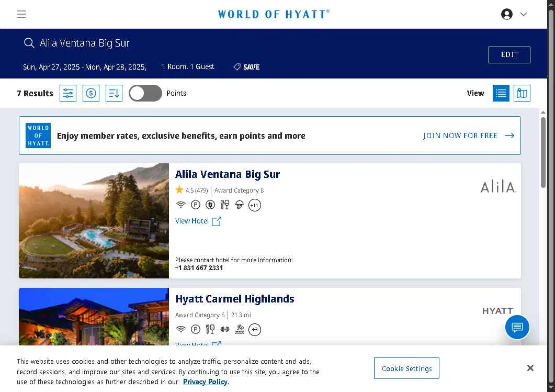Click the results scrollbar up arrow
Viewport: 555px width, 392px height.
[543, 112]
